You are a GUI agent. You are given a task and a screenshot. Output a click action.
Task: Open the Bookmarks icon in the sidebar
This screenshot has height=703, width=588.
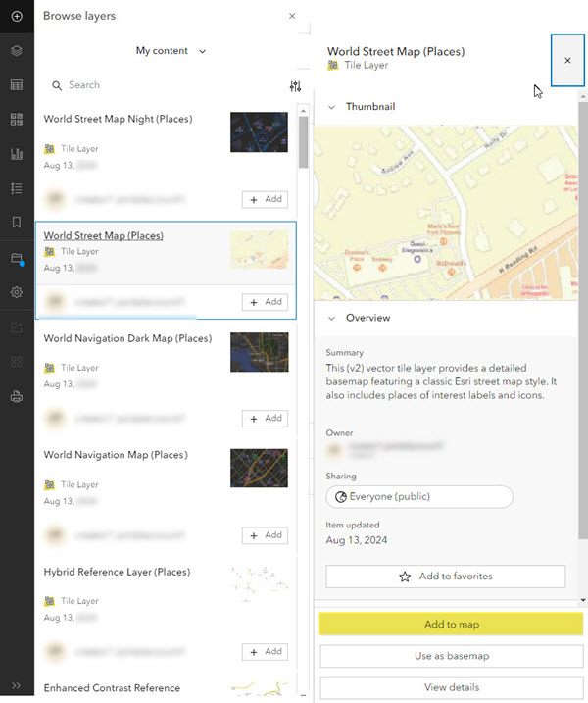click(17, 223)
